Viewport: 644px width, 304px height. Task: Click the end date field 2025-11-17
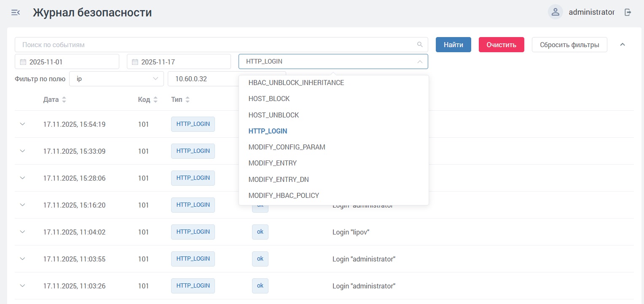(179, 62)
